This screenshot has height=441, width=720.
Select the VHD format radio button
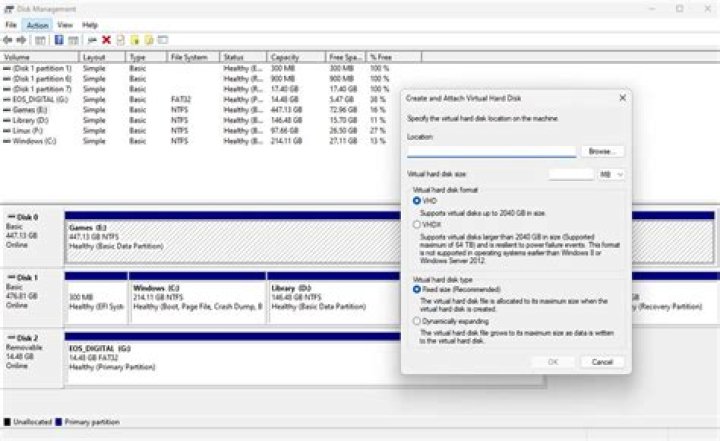click(x=417, y=201)
